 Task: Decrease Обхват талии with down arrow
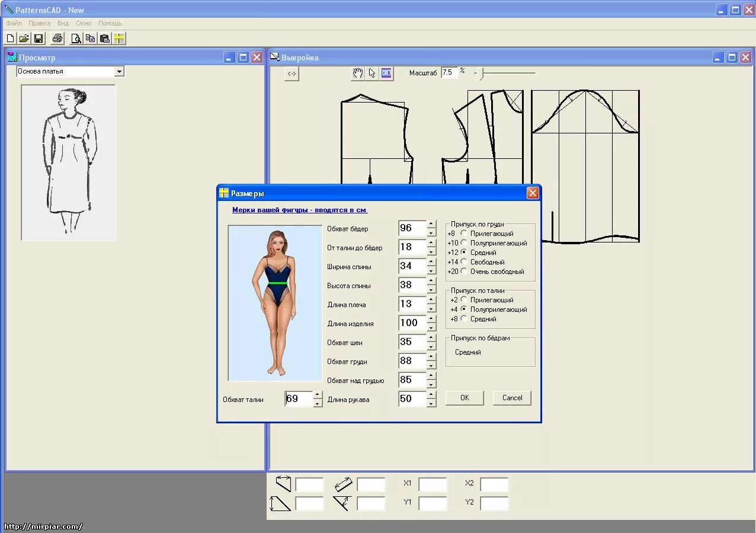coord(318,403)
